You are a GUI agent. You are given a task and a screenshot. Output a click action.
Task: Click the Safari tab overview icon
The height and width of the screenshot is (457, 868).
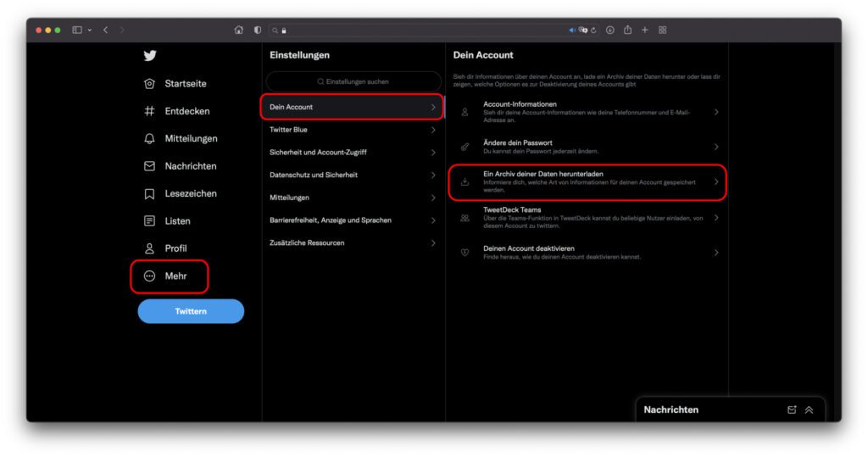tap(662, 30)
